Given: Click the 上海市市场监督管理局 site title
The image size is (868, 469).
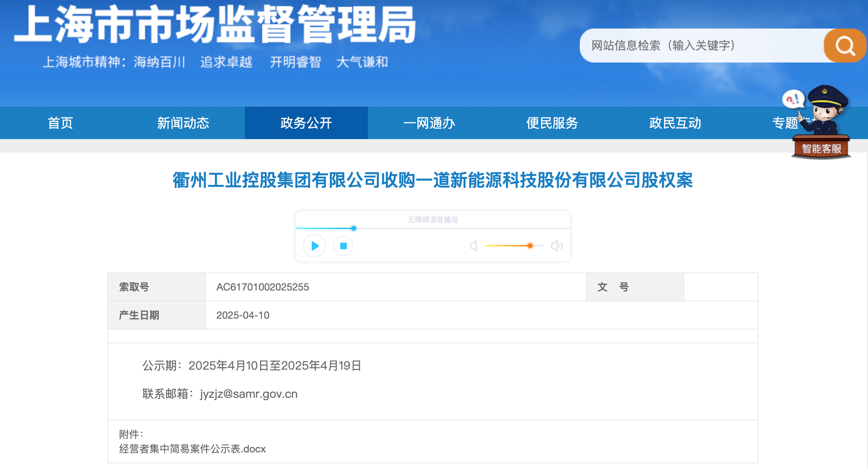Looking at the screenshot, I should (215, 25).
